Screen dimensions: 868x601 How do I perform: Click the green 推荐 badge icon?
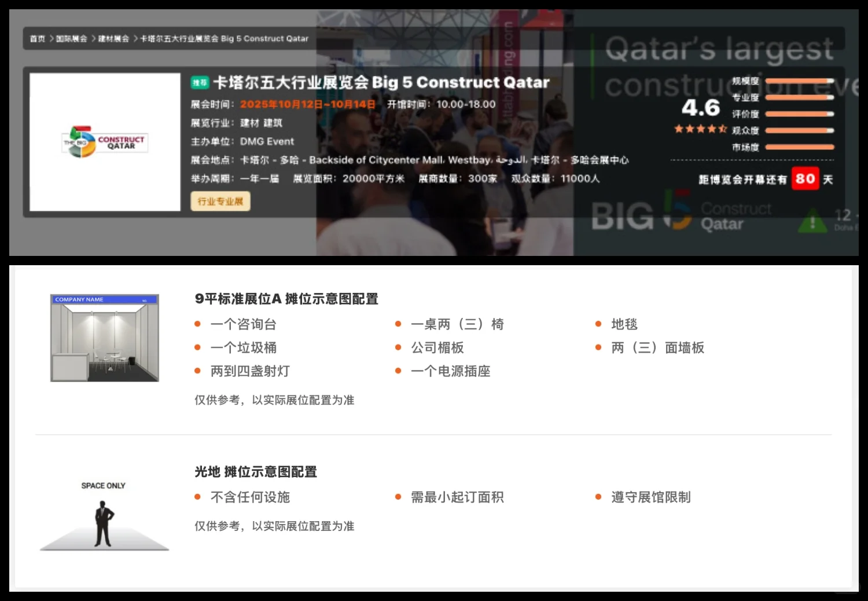pyautogui.click(x=200, y=83)
